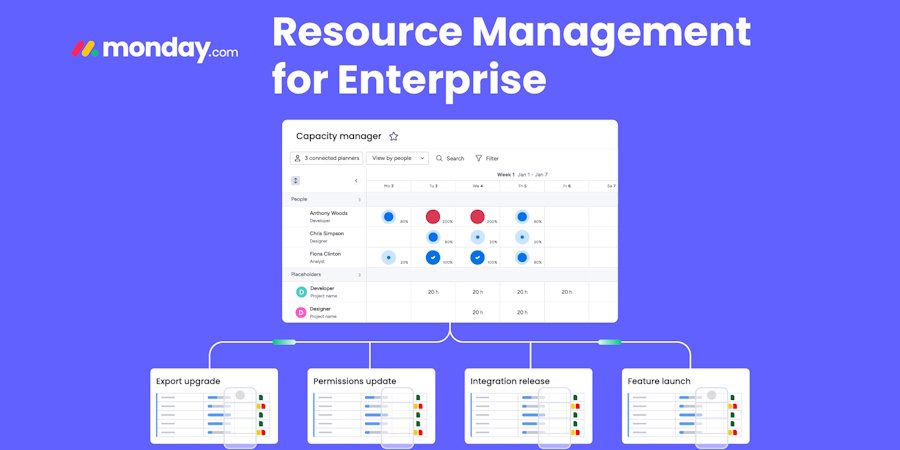The height and width of the screenshot is (450, 900).
Task: Select the We 4 day column header
Action: click(x=477, y=187)
